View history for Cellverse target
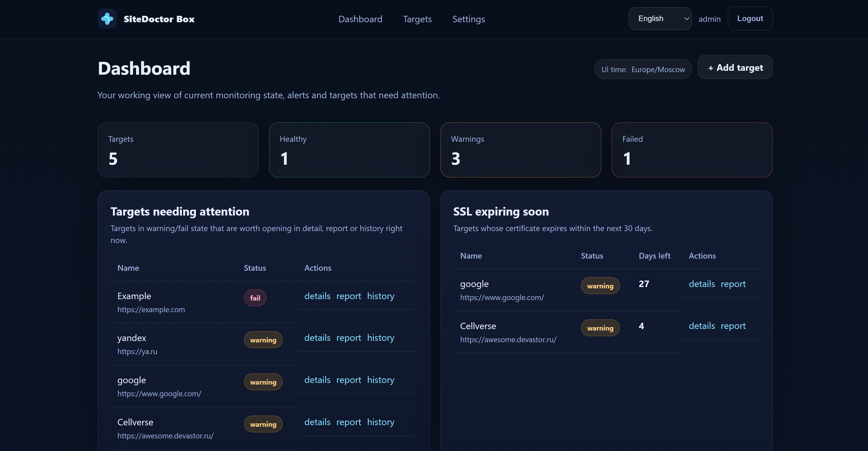The width and height of the screenshot is (868, 451). click(380, 422)
